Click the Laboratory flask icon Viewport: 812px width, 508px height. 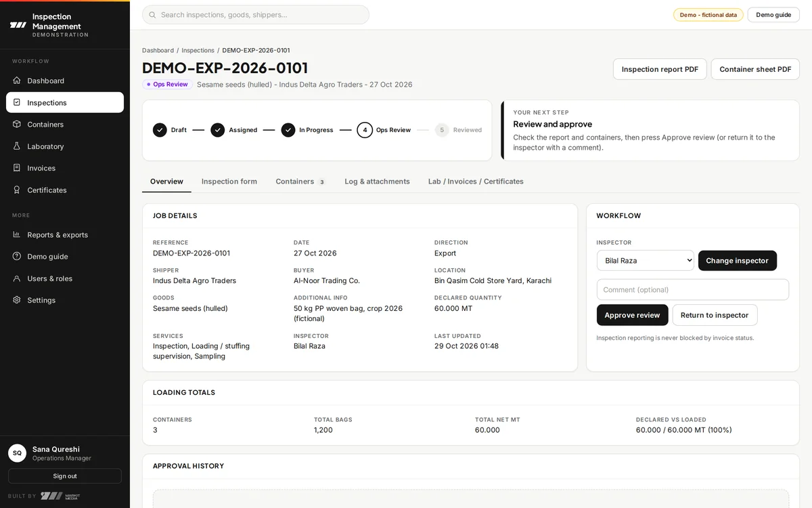(x=17, y=146)
